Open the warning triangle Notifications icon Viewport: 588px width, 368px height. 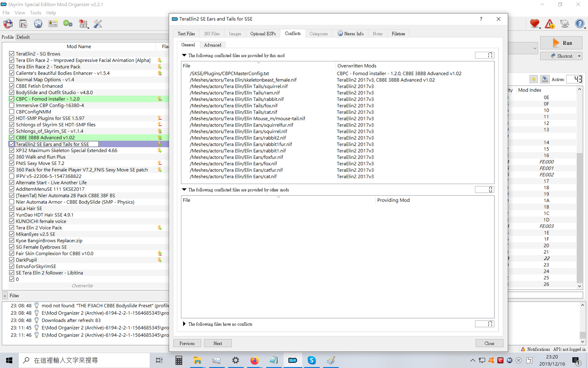(550, 24)
